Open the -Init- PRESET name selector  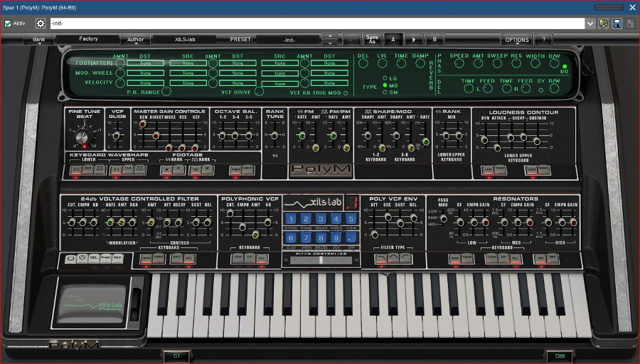coord(289,40)
